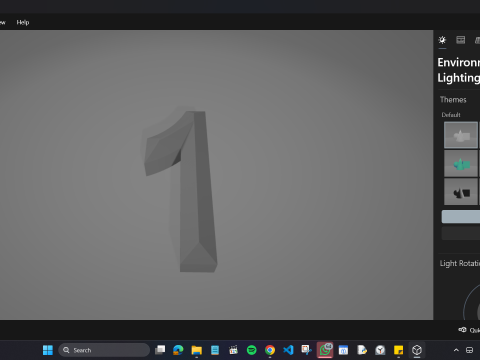Open the calendar app on taskbar
480x360 pixels.
pyautogui.click(x=343, y=350)
